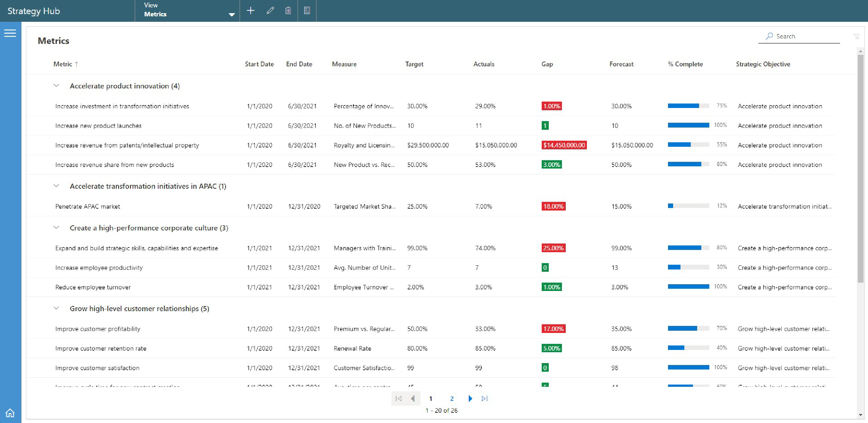
Task: Collapse Grow high-level customer relationships group
Action: [x=56, y=309]
